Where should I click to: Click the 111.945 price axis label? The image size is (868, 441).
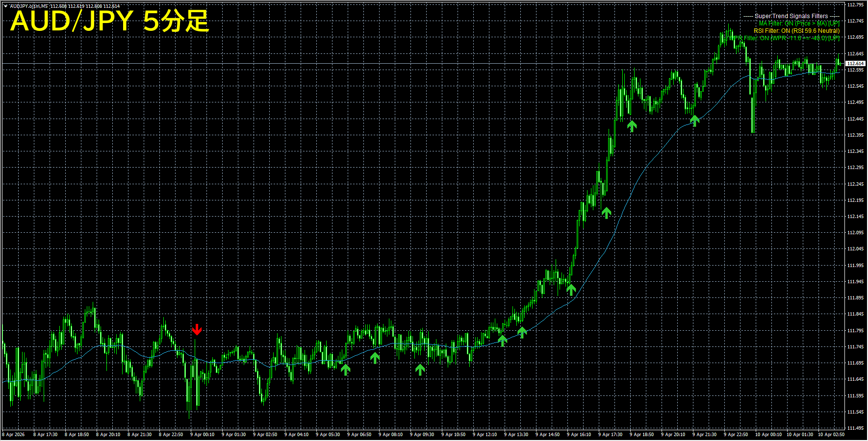[x=856, y=282]
